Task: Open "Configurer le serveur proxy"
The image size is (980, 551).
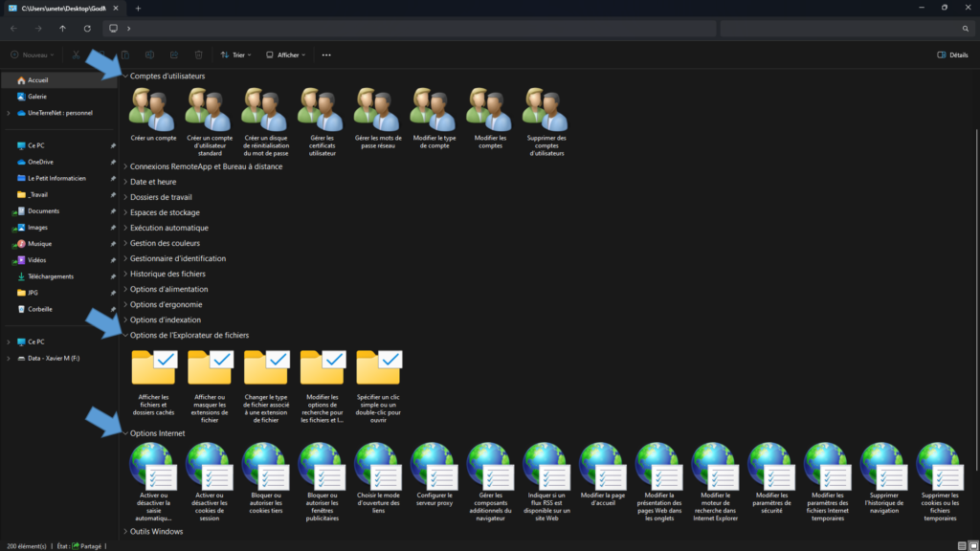Action: pyautogui.click(x=434, y=478)
